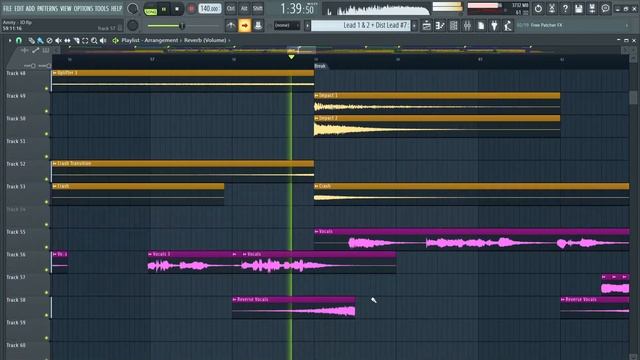Open pattern selector Lead 1 & 2 + Dist Lead #7

point(360,25)
